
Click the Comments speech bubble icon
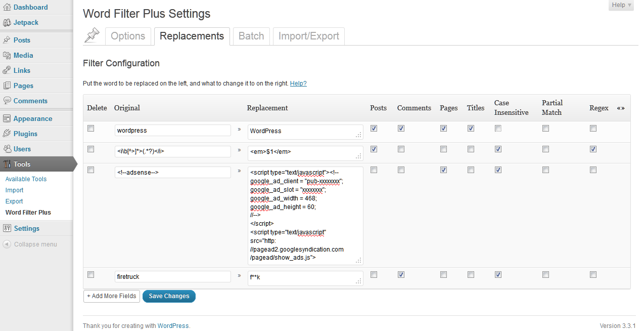click(7, 101)
